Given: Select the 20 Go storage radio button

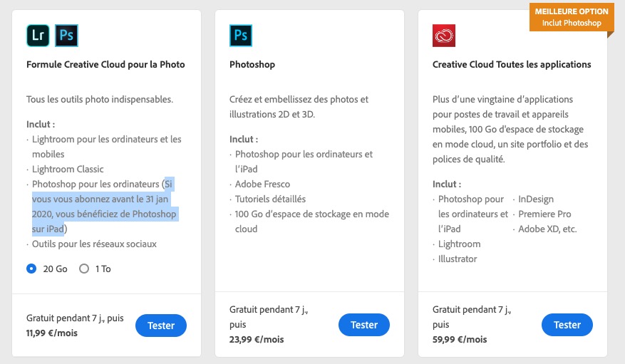Looking at the screenshot, I should [x=31, y=269].
